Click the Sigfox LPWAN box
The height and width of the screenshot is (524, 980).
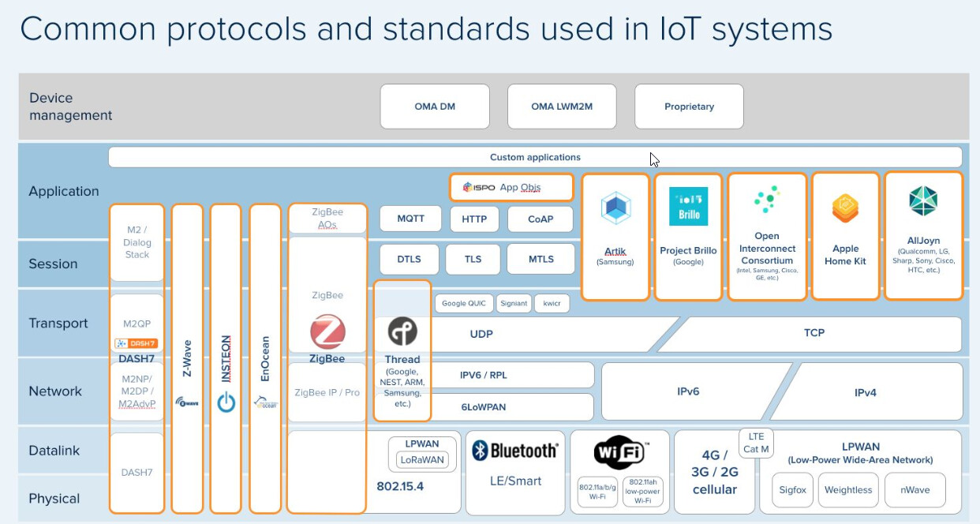coord(791,489)
